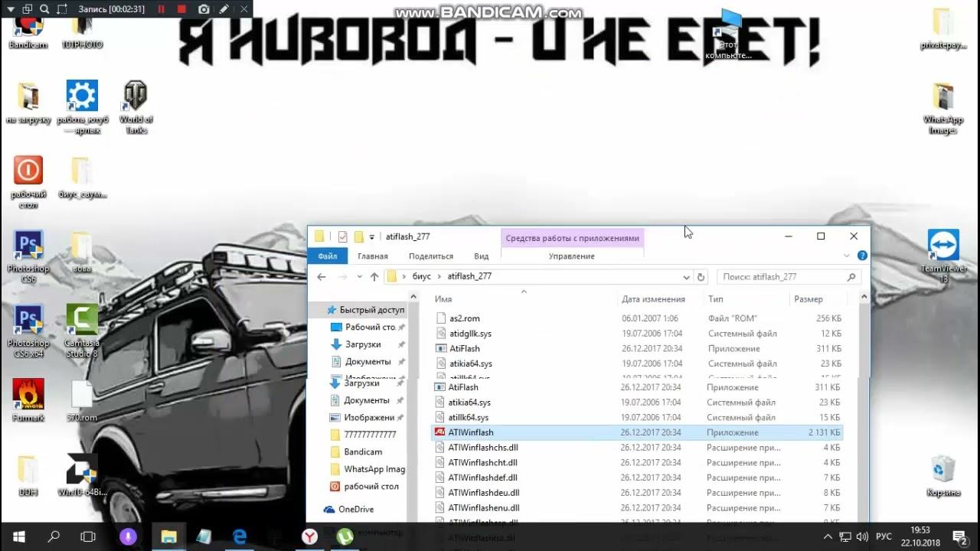Select the as2.rom file

point(639,318)
